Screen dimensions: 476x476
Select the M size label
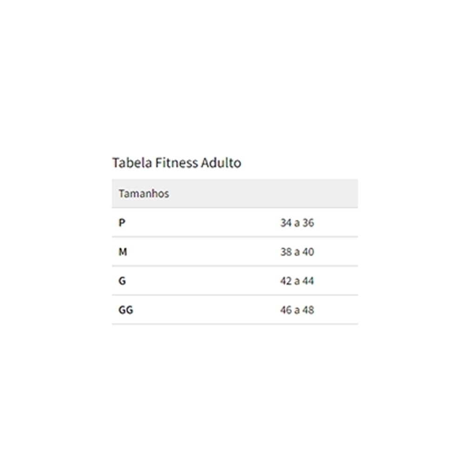pyautogui.click(x=123, y=252)
